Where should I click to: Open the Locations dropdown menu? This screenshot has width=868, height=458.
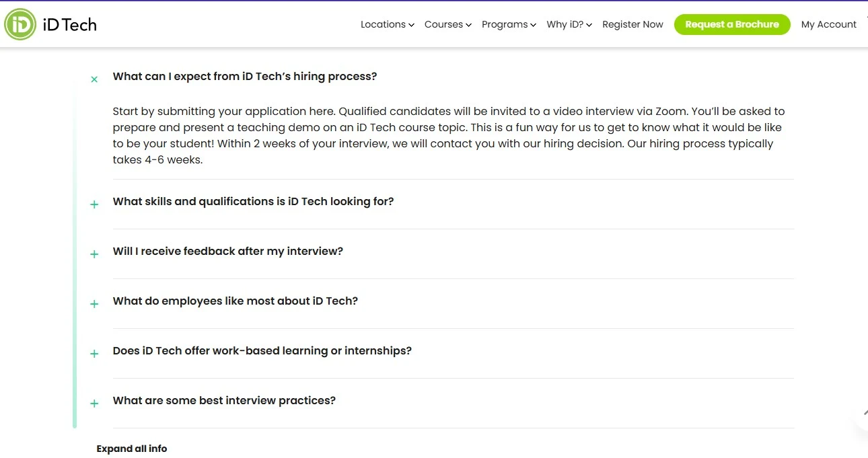(387, 24)
